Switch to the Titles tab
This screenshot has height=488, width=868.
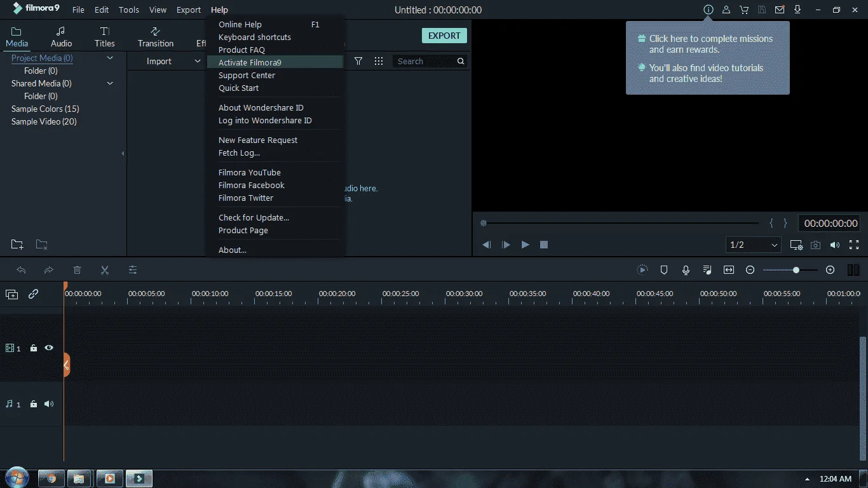pyautogui.click(x=105, y=37)
